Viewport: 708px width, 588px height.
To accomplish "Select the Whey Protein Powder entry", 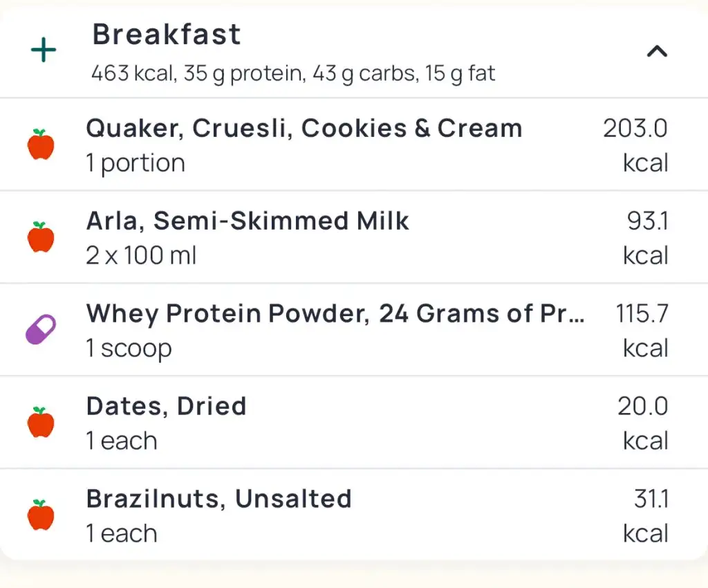I will point(335,314).
